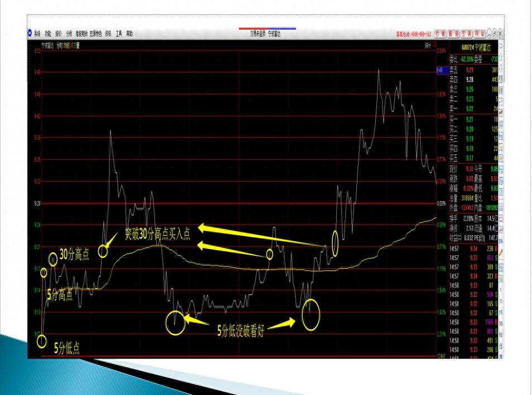Select the 14:58 tick row with volume 87
This screenshot has height=395, width=532.
click(x=473, y=285)
